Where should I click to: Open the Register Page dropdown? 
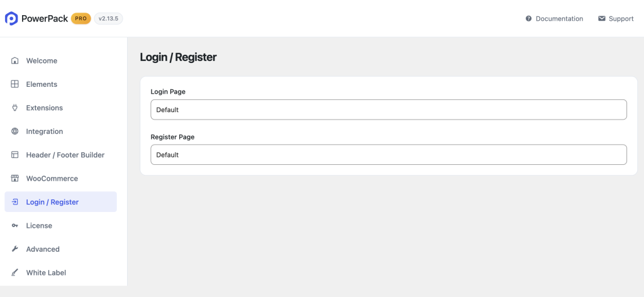point(389,154)
